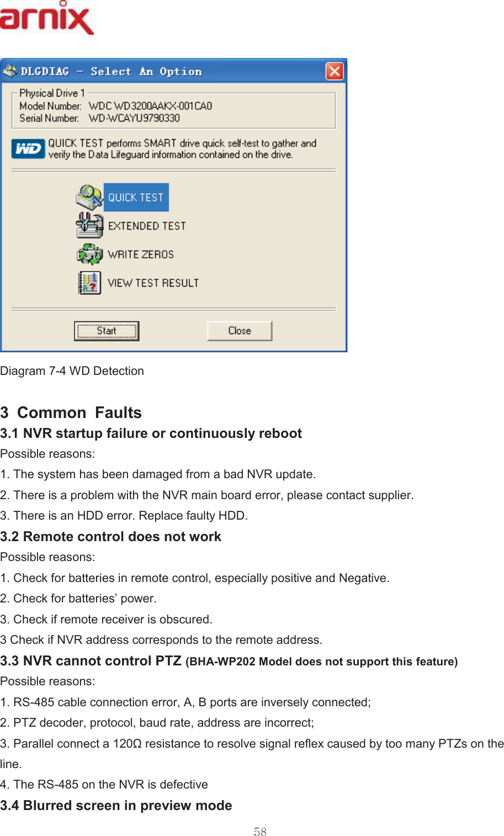Click the "Select An Option" title bar text
Screen dimensions: 504x836
[146, 71]
